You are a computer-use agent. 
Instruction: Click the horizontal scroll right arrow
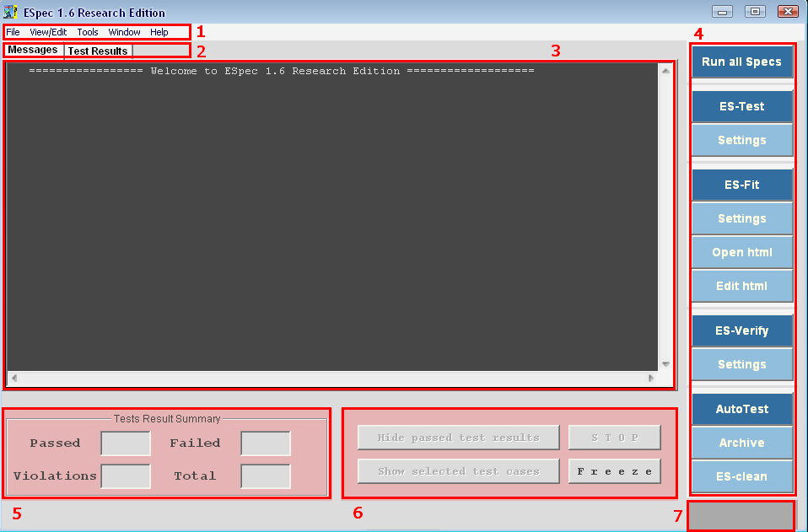(651, 378)
